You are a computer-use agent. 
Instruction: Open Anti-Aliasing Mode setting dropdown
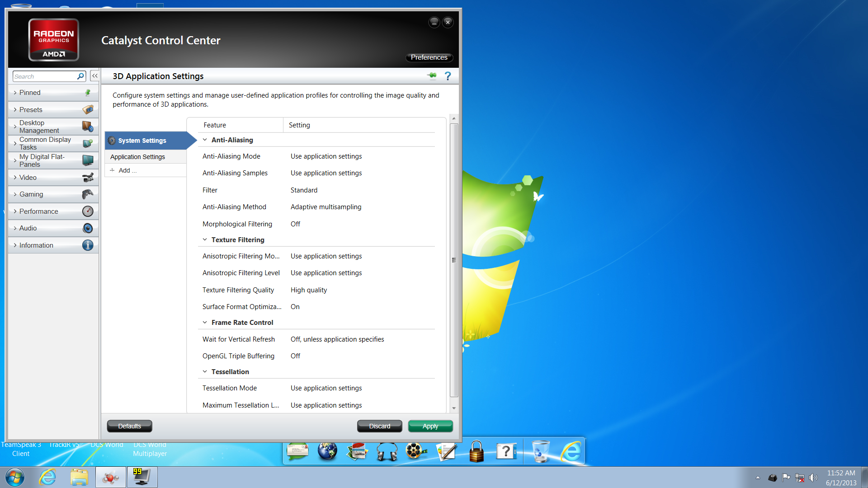pyautogui.click(x=326, y=156)
